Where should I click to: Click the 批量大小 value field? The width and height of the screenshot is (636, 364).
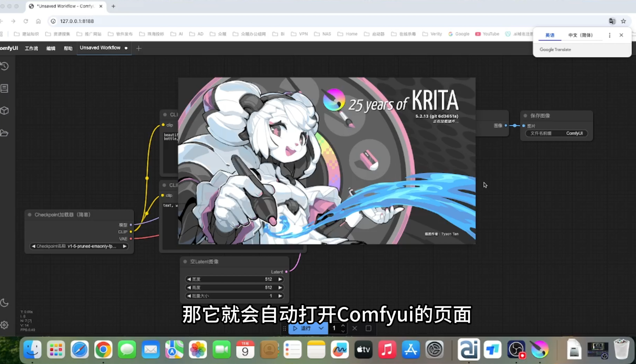235,296
